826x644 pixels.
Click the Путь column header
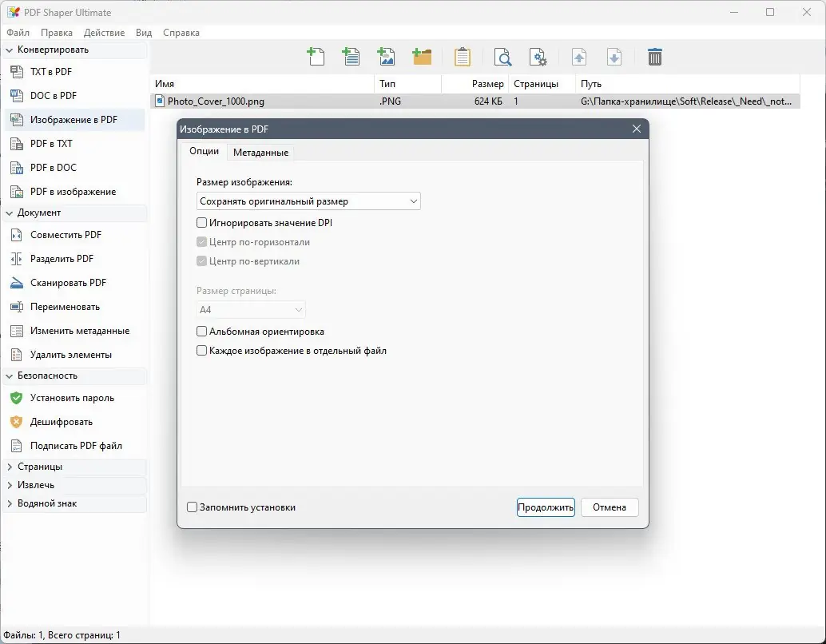(688, 84)
